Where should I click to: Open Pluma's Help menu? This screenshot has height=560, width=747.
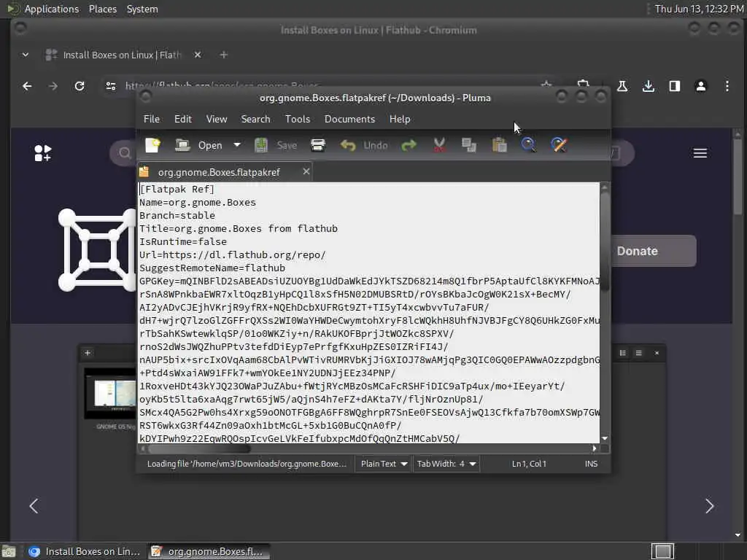click(x=399, y=119)
